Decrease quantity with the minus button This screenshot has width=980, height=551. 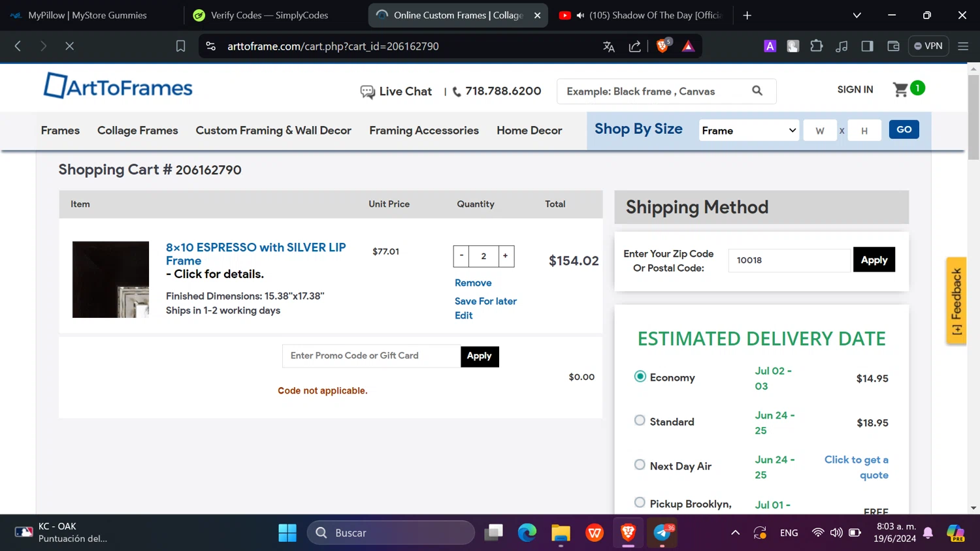point(461,256)
